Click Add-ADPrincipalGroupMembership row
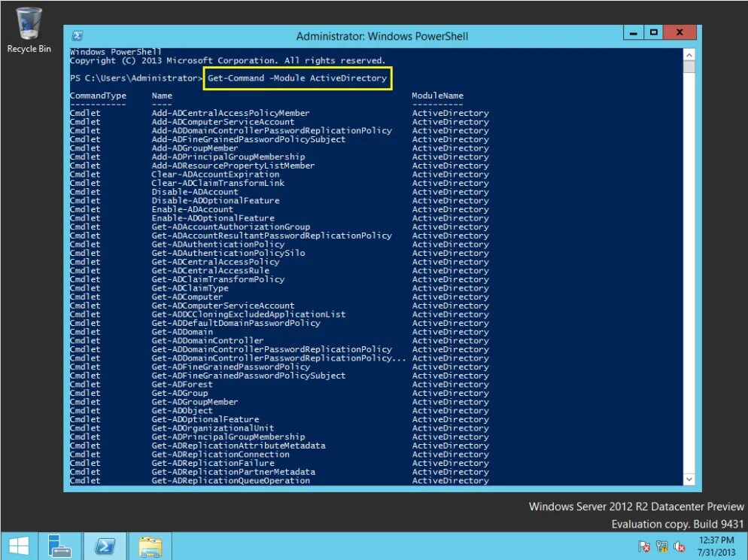Screen dimensions: 748x560 pyautogui.click(x=279, y=157)
